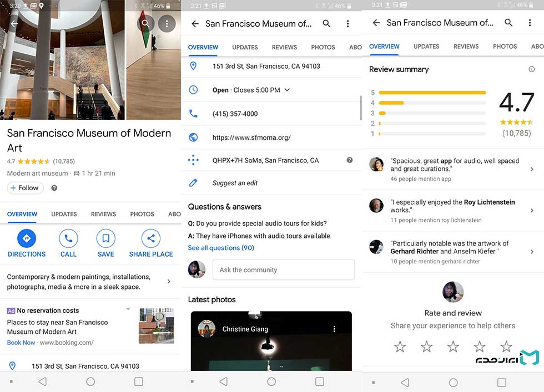This screenshot has width=544, height=392.
Task: Expand the museum description chevron
Action: coord(169,282)
